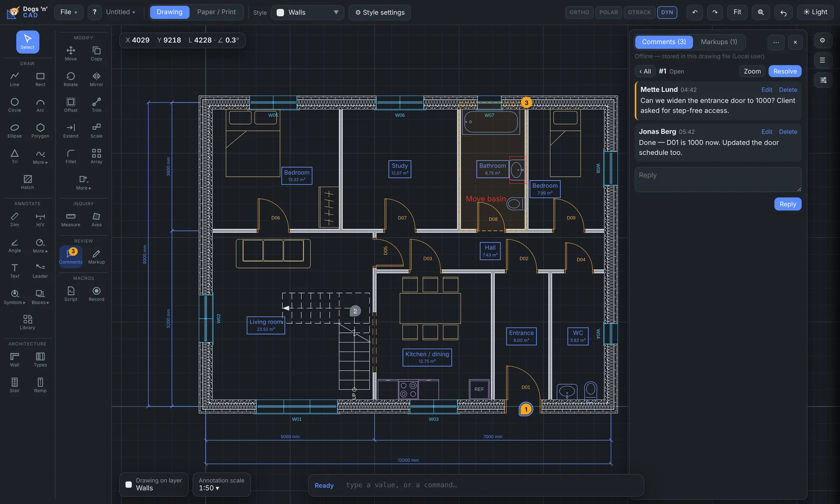Screen dimensions: 840x504
Task: Toggle ORTHO mode
Action: [579, 13]
